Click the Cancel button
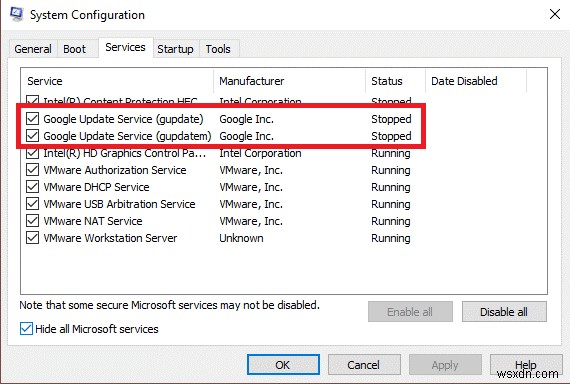The height and width of the screenshot is (384, 570). pyautogui.click(x=364, y=365)
